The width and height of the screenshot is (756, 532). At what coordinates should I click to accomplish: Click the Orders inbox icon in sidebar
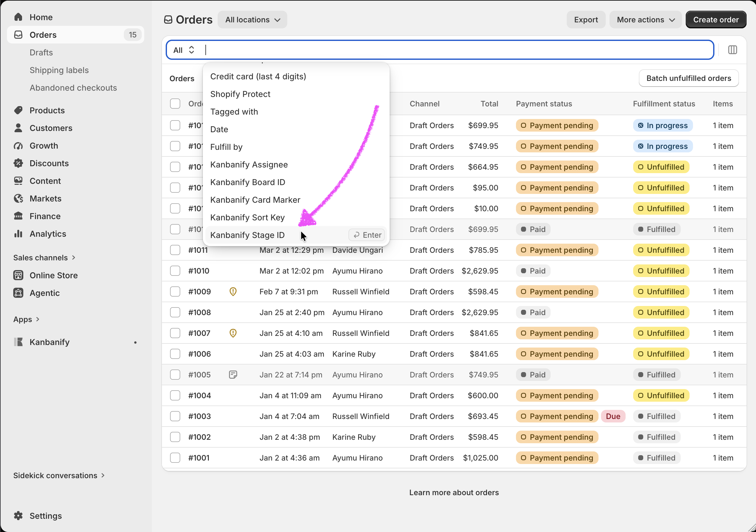tap(19, 35)
